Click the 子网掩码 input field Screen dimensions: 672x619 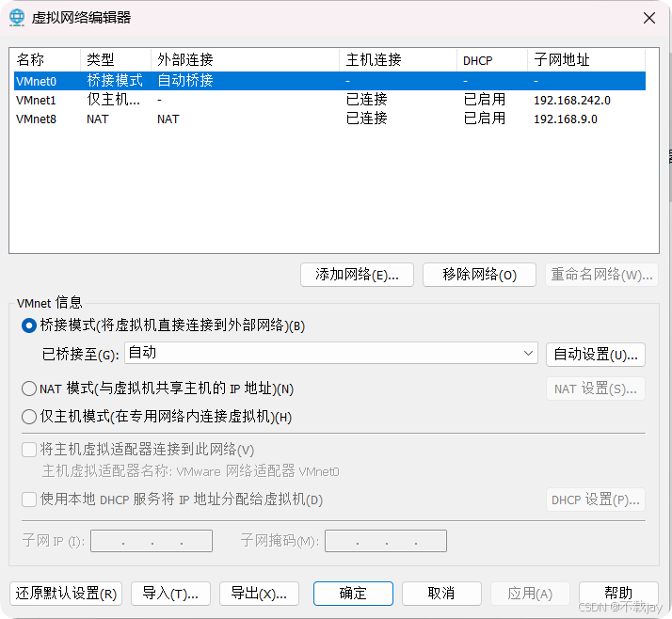tap(386, 541)
